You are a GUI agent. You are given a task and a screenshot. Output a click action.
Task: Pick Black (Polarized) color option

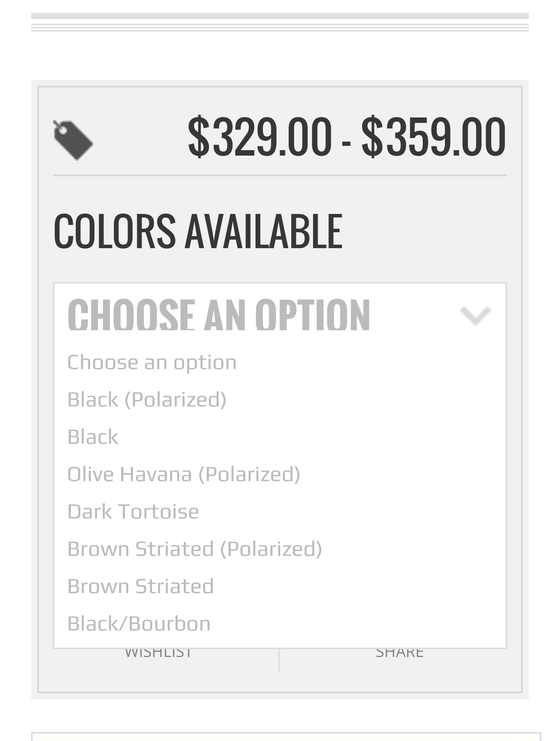[280, 399]
